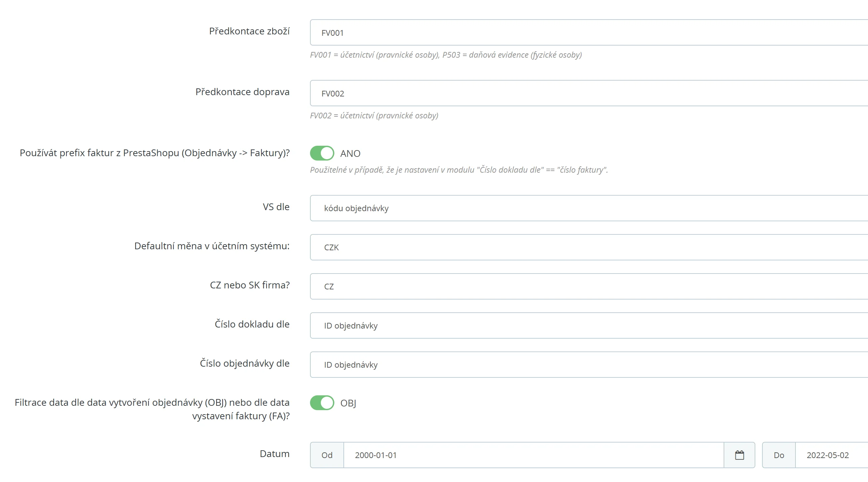Click the Předkontace zboží label

(x=249, y=31)
